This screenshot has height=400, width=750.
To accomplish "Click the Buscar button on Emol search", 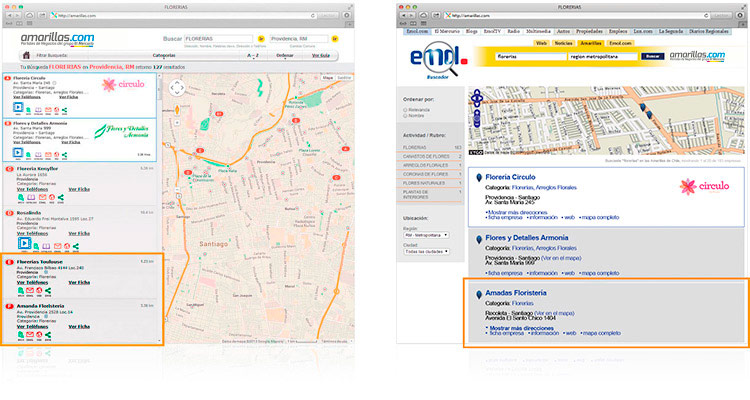I will click(652, 57).
